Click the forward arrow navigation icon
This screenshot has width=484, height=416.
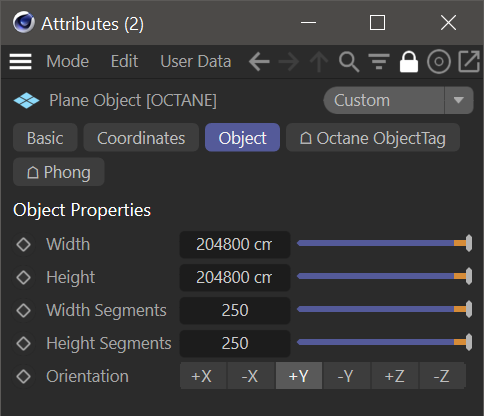point(289,62)
